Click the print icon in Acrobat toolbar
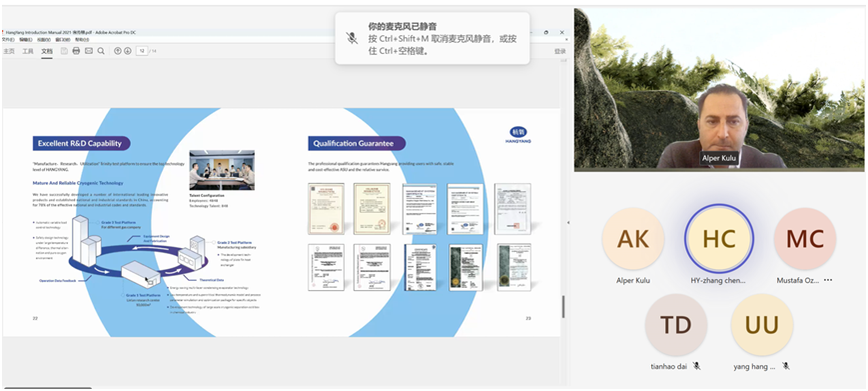The width and height of the screenshot is (868, 391). click(x=76, y=51)
